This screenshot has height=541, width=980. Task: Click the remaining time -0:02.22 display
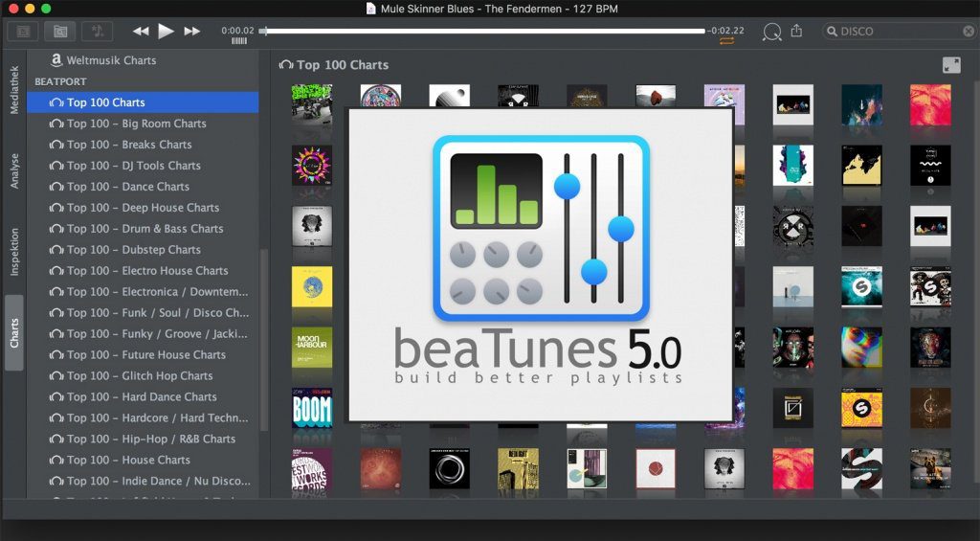click(725, 30)
